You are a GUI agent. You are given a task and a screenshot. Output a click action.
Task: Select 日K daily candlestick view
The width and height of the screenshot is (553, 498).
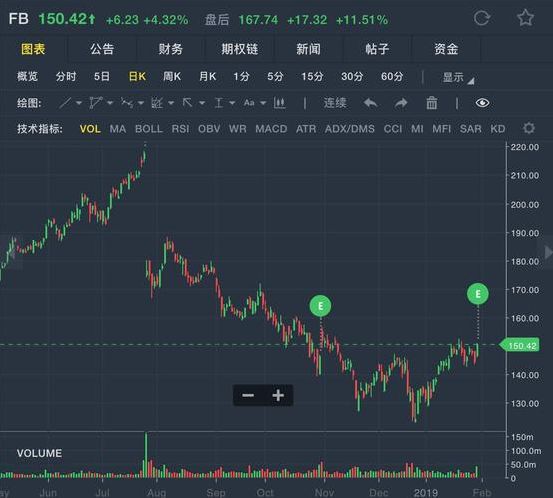137,77
